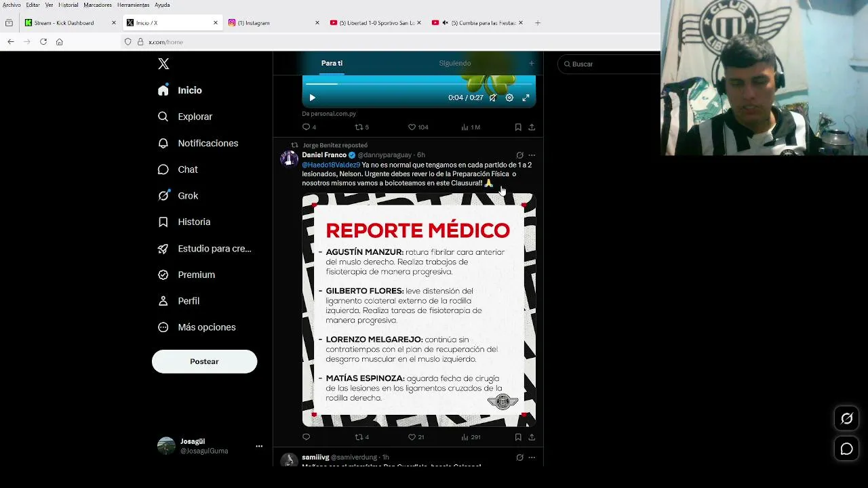Viewport: 868px width, 488px height.
Task: Reply to Daniel Franco's post
Action: [x=306, y=437]
